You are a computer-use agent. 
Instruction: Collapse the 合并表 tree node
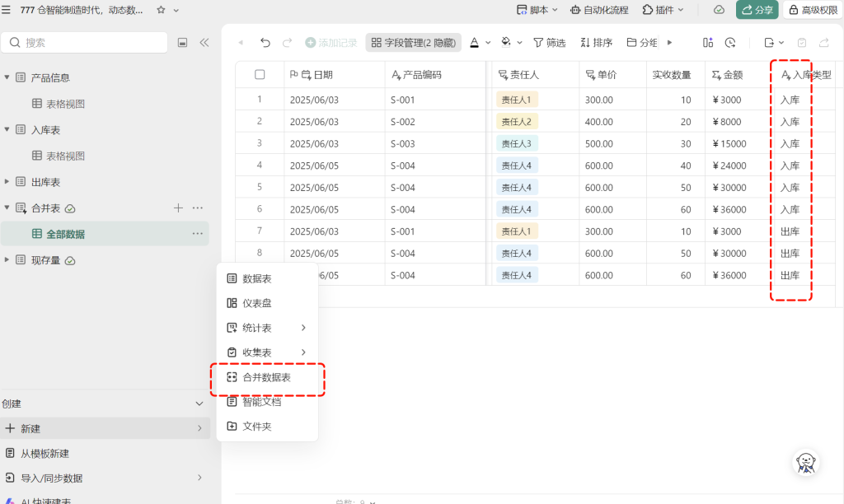coord(7,208)
